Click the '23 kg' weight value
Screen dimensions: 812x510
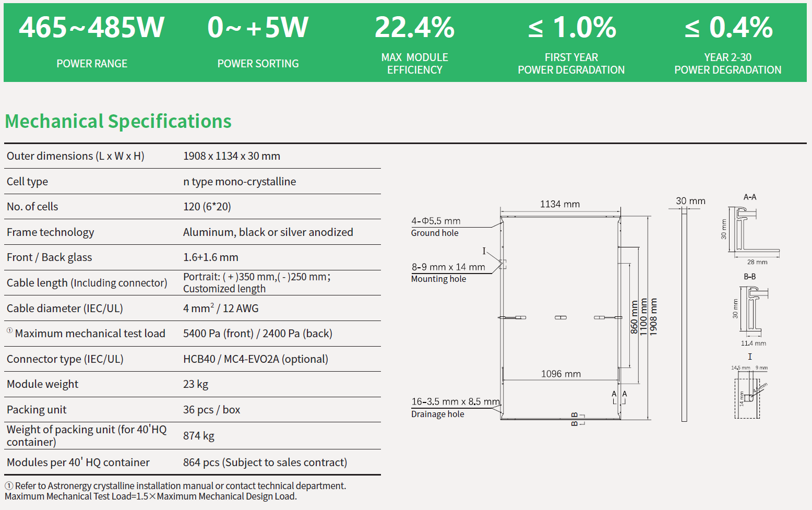196,384
